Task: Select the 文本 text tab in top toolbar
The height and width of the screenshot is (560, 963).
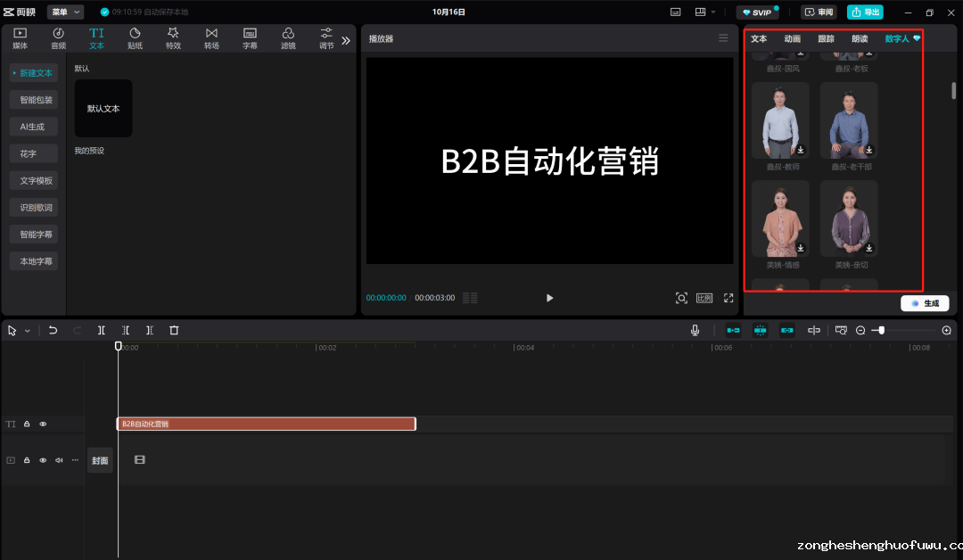Action: (x=96, y=38)
